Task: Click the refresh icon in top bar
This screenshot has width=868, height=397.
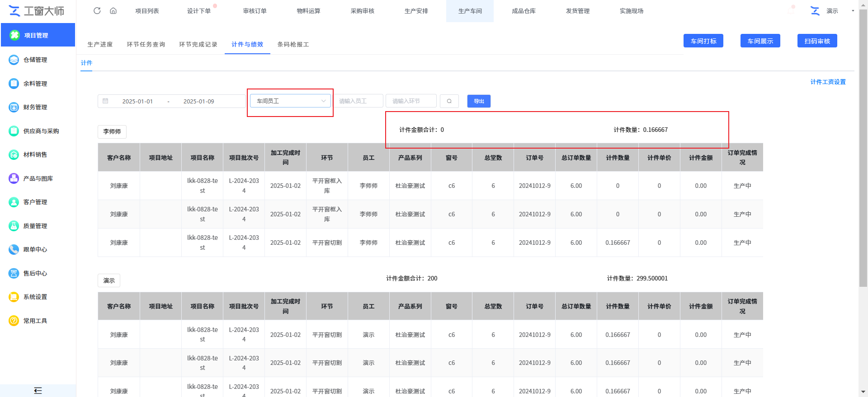Action: click(x=97, y=11)
